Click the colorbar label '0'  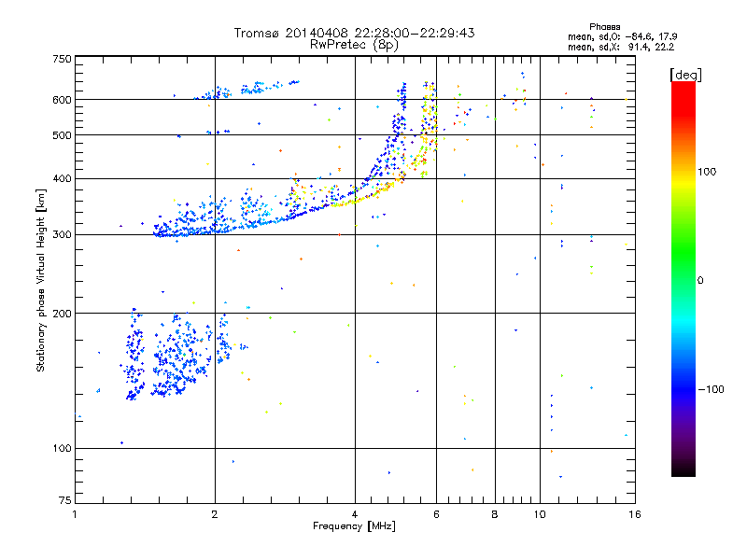[x=700, y=280]
